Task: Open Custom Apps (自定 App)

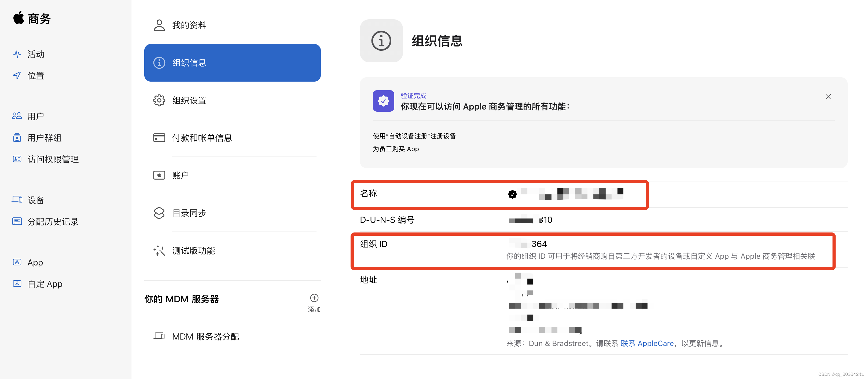Action: coord(45,283)
